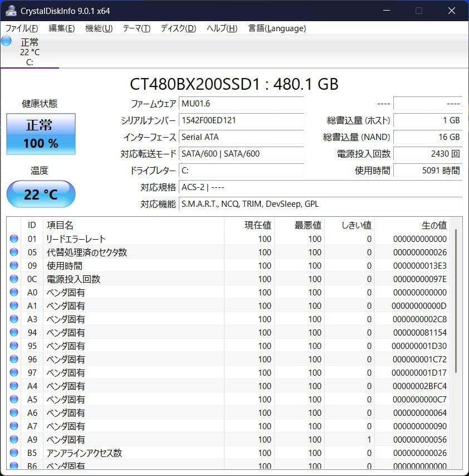Click the status orb for ID 95 row
Screen dimensions: 469x476
14,346
